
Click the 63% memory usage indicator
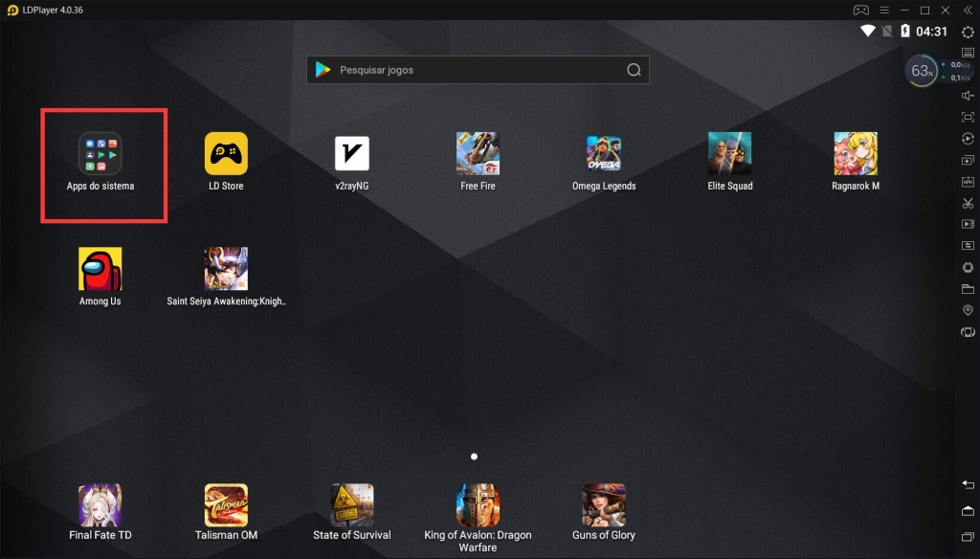(922, 71)
